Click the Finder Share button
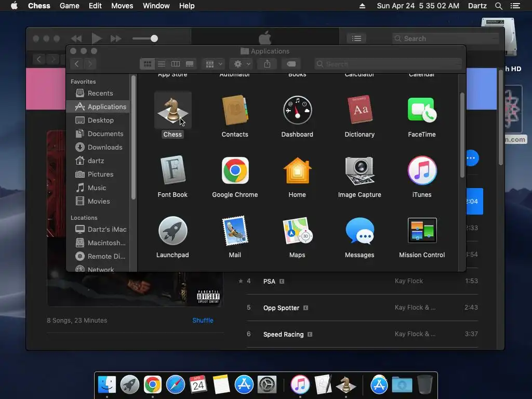 point(268,64)
